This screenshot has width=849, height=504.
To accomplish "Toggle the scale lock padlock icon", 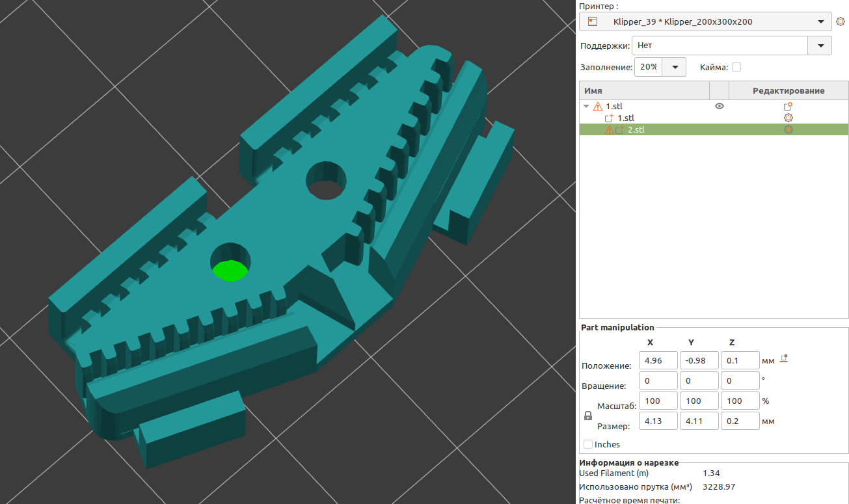I will 588,416.
